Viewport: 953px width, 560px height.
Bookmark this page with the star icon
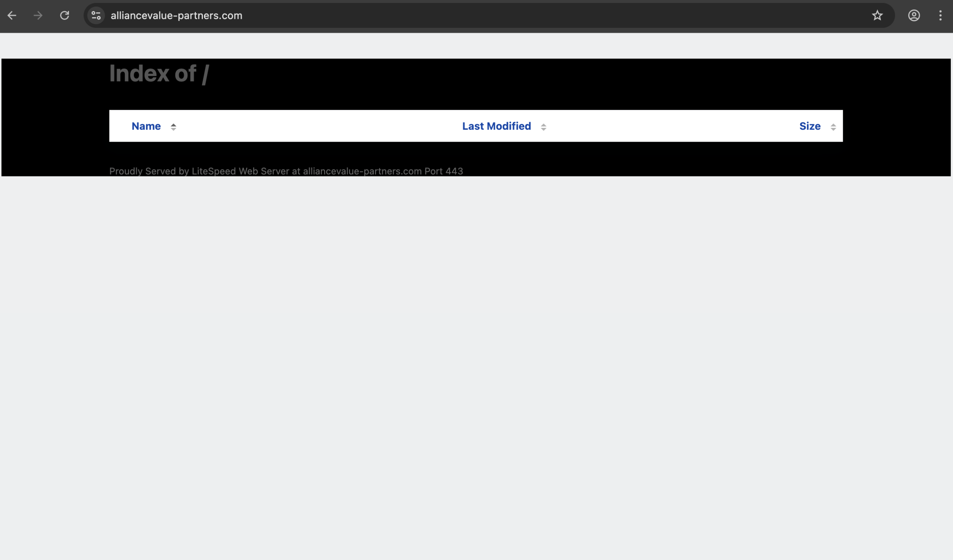pos(877,16)
